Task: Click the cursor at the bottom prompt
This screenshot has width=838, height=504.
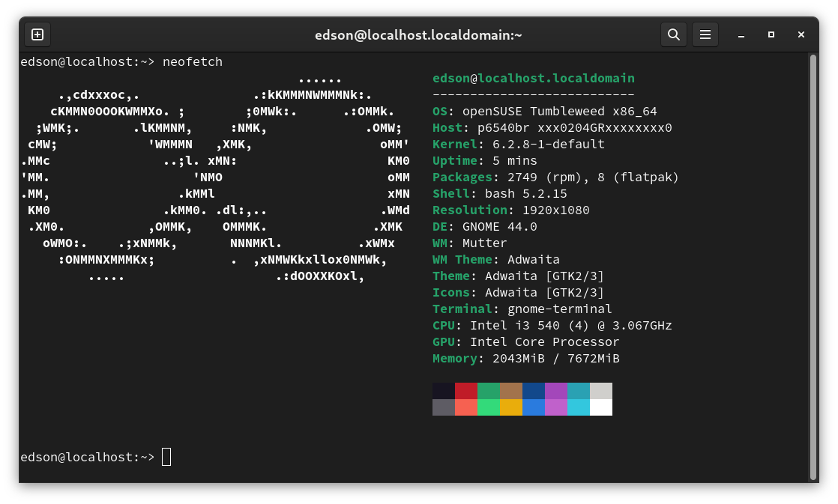Action: coord(166,457)
